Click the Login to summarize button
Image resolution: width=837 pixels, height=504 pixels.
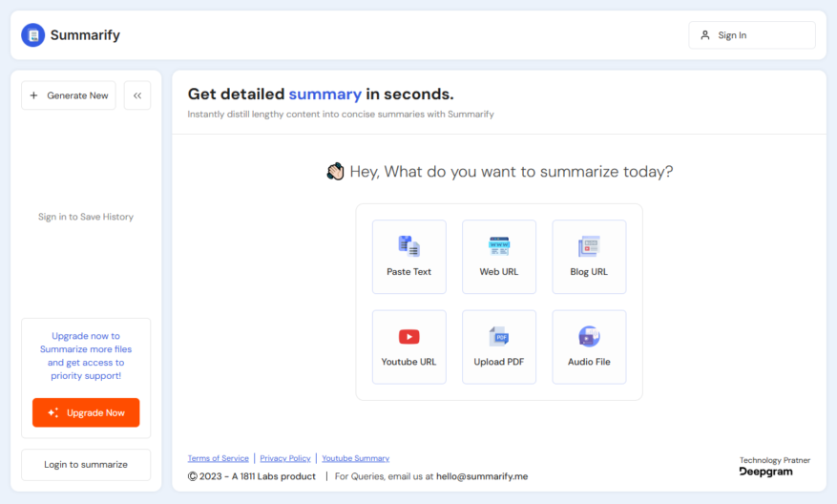[86, 465]
